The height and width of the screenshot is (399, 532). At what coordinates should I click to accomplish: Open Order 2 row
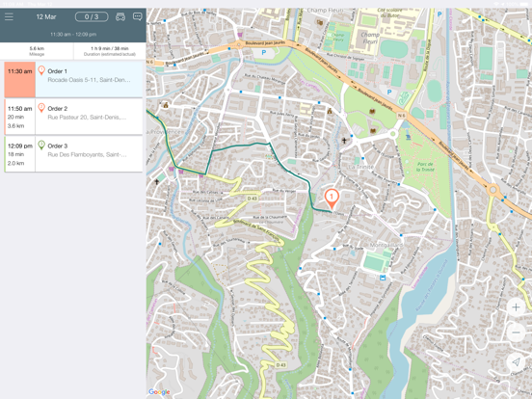pyautogui.click(x=73, y=117)
